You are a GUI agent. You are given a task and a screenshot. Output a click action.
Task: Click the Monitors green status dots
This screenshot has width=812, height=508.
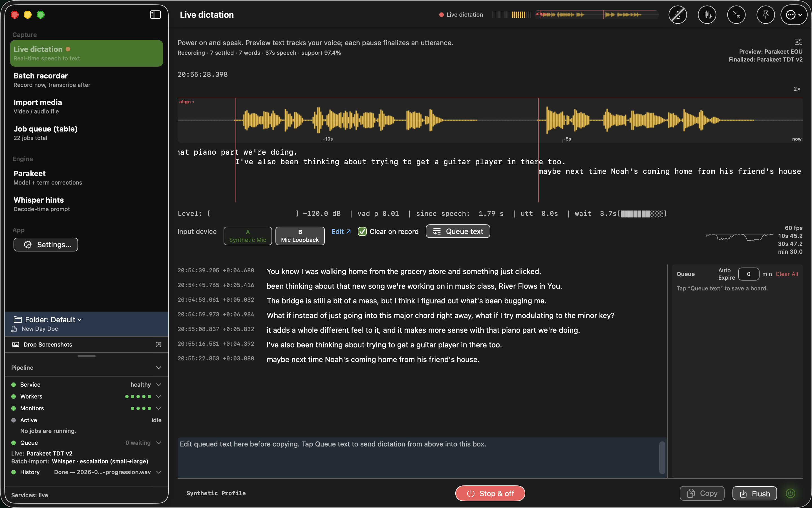point(141,408)
